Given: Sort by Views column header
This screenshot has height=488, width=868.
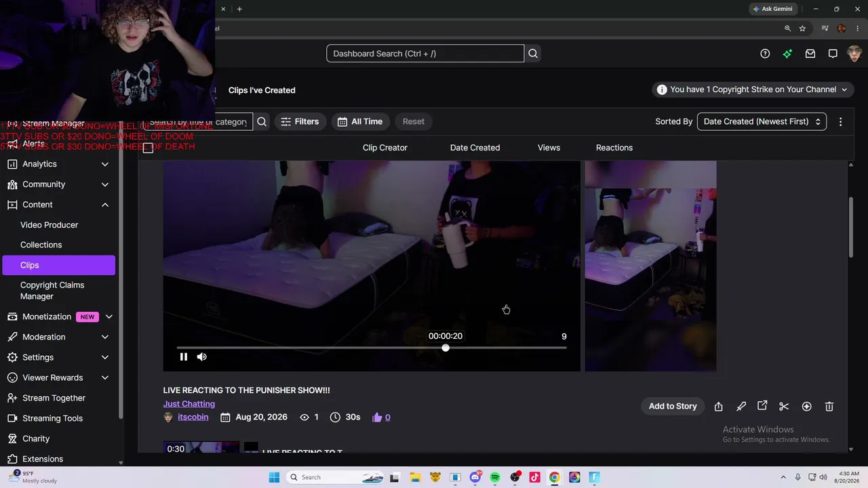Looking at the screenshot, I should coord(549,148).
